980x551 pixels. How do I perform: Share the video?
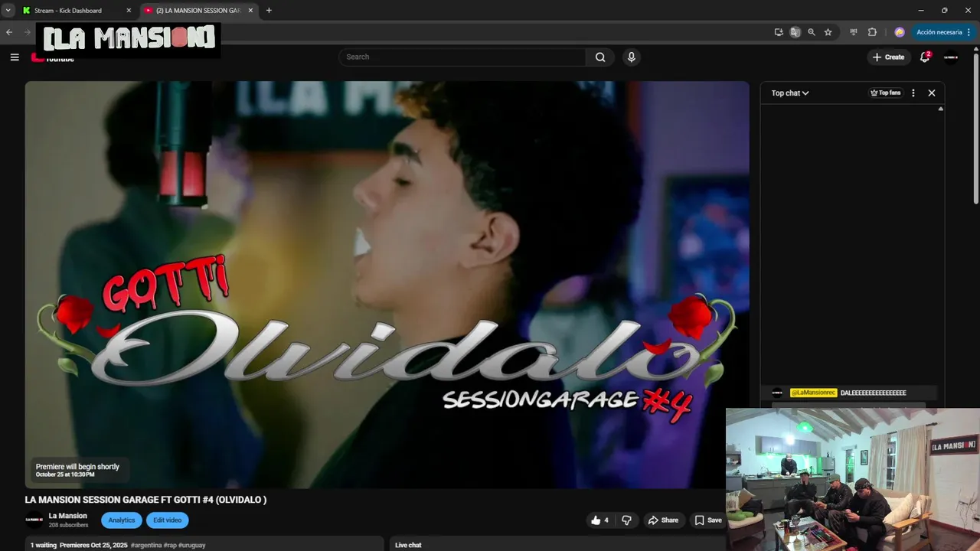[663, 520]
